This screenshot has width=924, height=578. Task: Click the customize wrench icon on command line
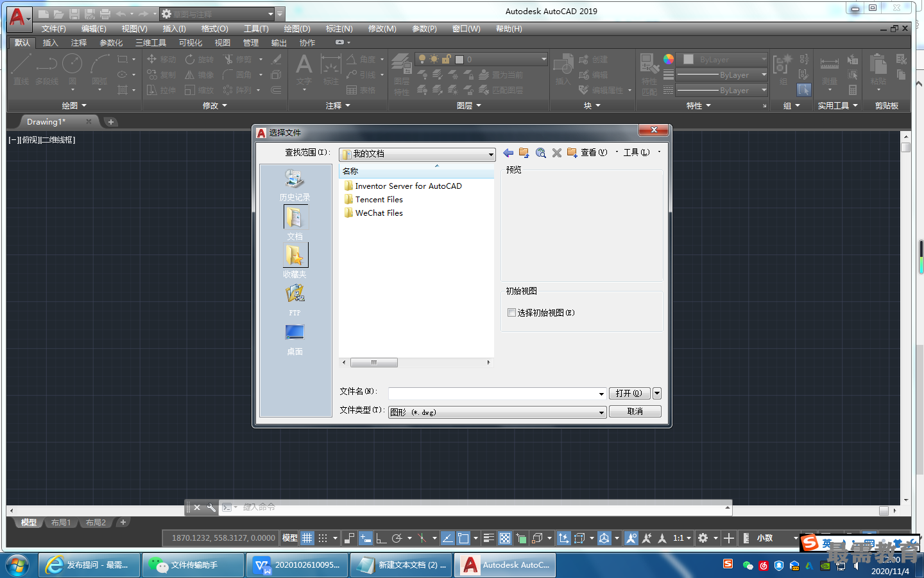tap(211, 507)
